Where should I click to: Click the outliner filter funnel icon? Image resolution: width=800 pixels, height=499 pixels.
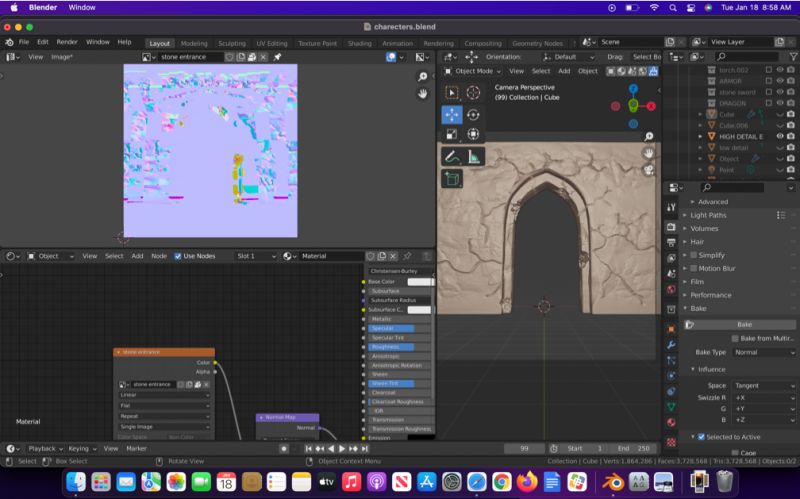[793, 57]
